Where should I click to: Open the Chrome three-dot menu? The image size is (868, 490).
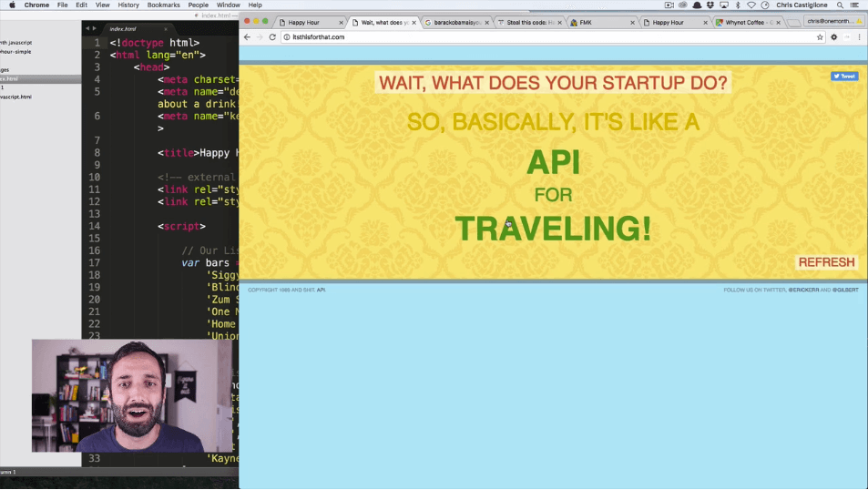[859, 37]
